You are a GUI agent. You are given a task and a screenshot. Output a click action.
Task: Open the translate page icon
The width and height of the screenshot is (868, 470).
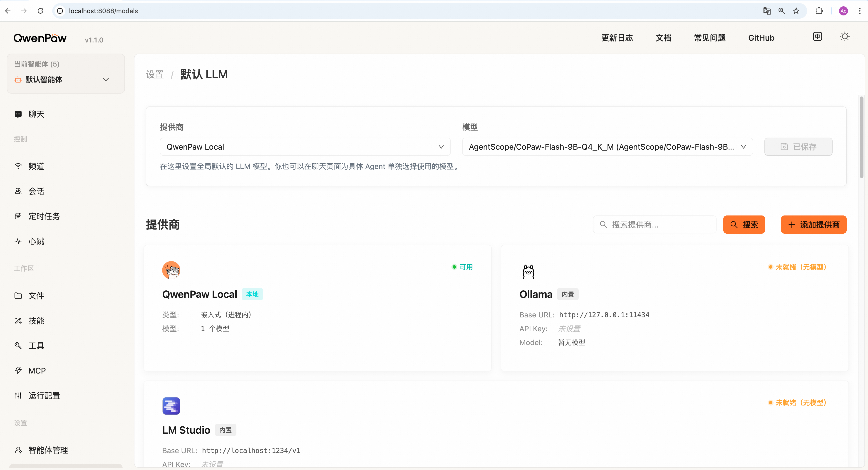[767, 11]
